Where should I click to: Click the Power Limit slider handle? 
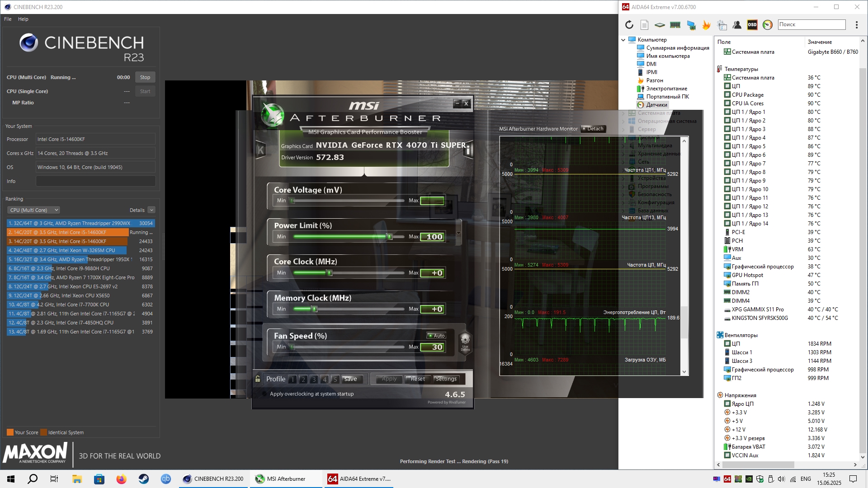pos(389,237)
